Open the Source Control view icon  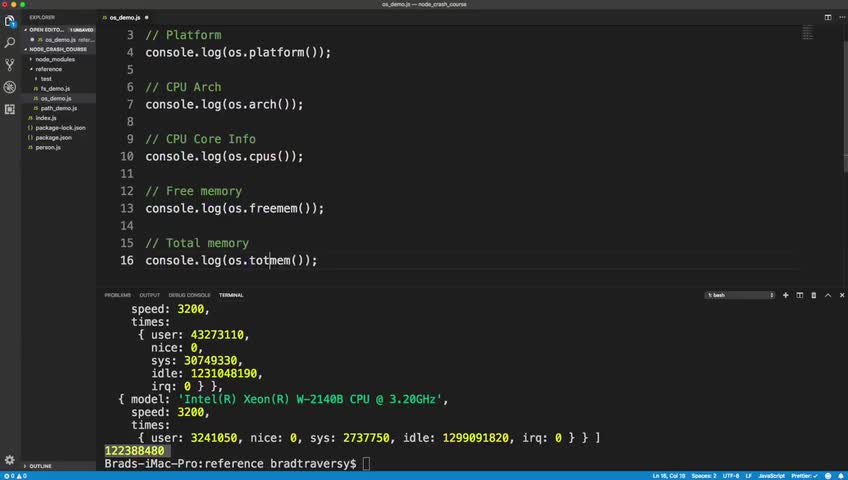pyautogui.click(x=10, y=65)
